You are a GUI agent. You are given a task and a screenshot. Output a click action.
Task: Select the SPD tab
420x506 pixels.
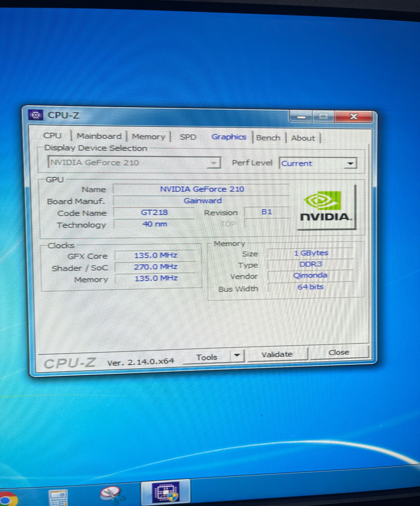point(188,137)
